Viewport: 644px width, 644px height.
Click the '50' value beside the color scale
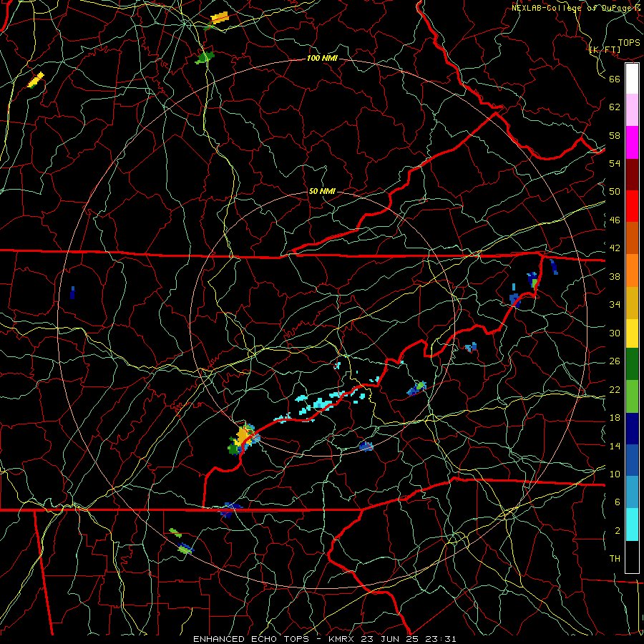(615, 192)
